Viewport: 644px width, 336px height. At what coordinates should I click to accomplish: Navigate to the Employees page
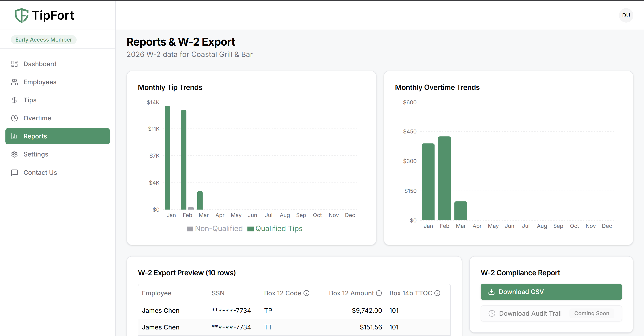tap(40, 82)
